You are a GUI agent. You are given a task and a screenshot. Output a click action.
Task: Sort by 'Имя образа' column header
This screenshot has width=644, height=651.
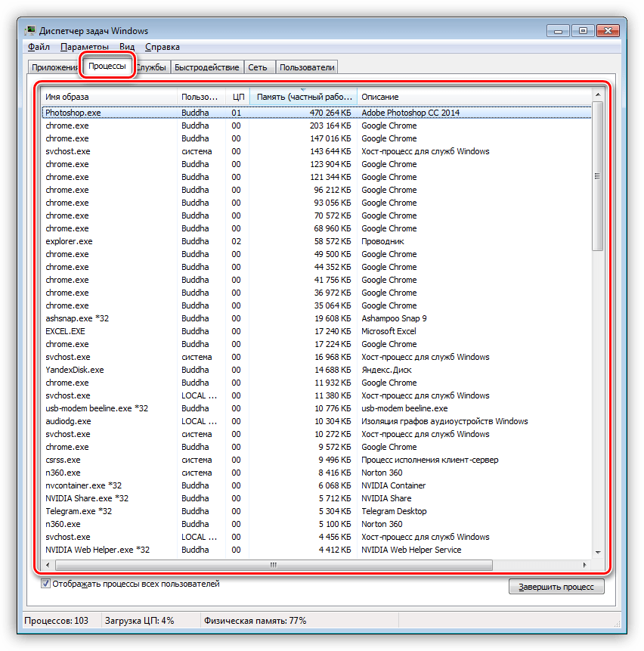point(110,97)
